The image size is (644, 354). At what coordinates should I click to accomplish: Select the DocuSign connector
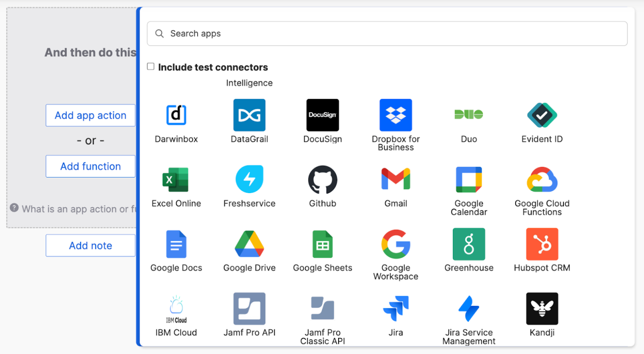[323, 115]
